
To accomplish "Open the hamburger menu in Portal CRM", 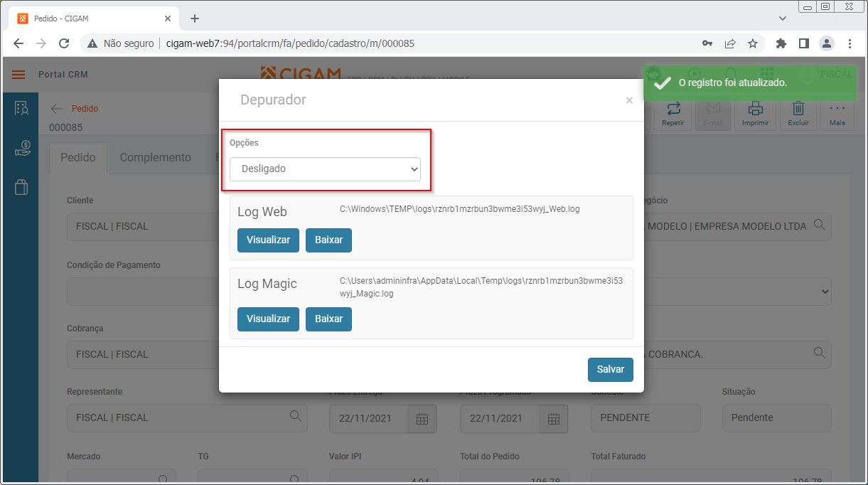I will pyautogui.click(x=18, y=75).
